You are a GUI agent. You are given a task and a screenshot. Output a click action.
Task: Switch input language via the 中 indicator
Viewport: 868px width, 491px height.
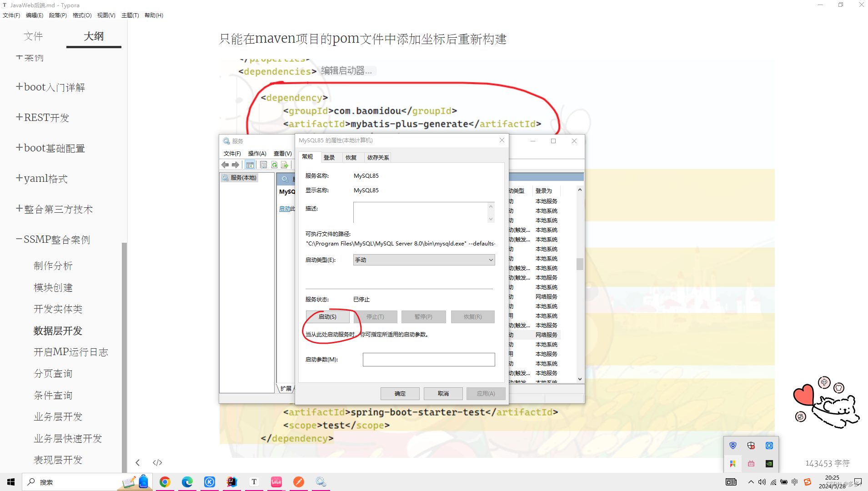(794, 482)
